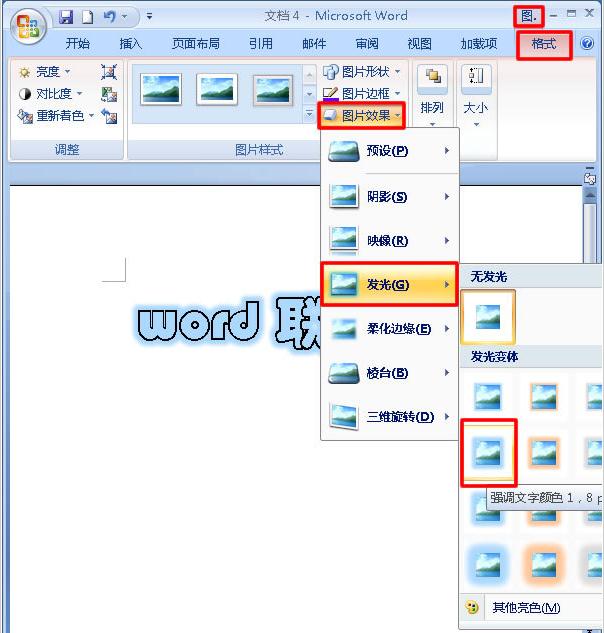Image resolution: width=604 pixels, height=633 pixels.
Task: Open the 引用 tab
Action: pos(260,43)
